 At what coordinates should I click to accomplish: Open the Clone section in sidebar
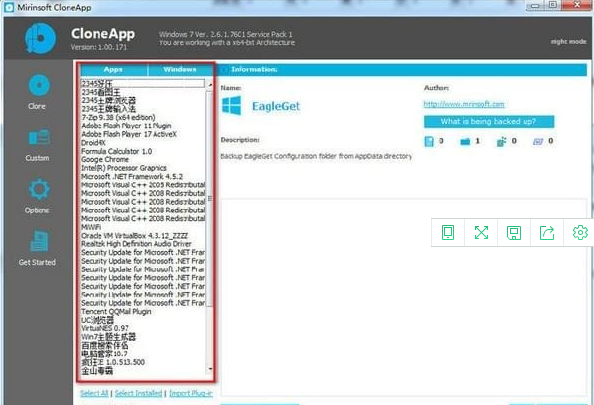[39, 92]
